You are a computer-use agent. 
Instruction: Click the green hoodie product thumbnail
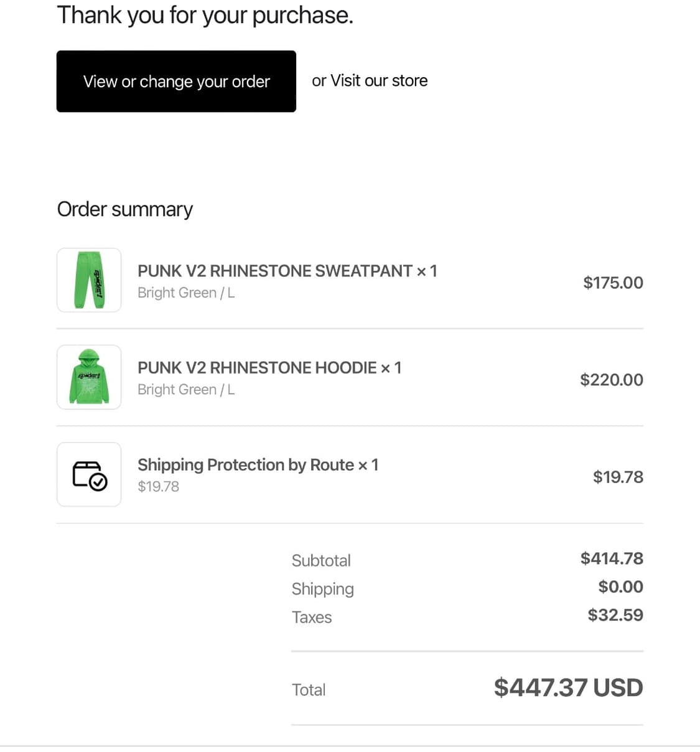click(89, 377)
